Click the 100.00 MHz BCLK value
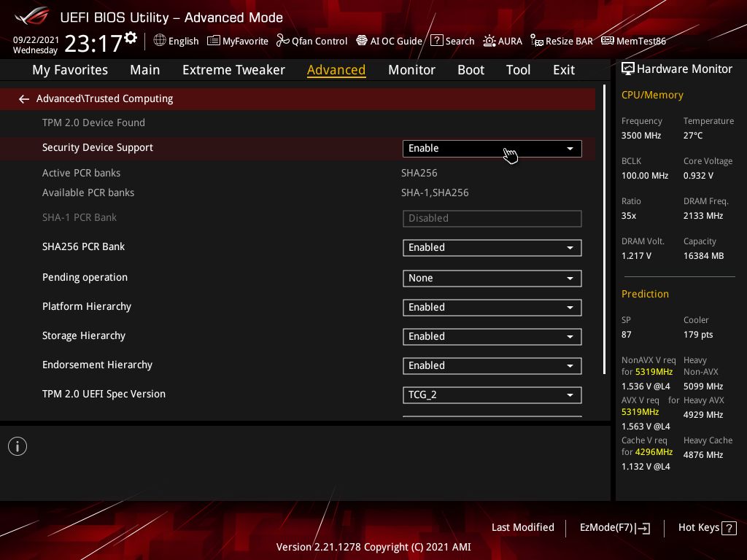The image size is (747, 560). [645, 176]
